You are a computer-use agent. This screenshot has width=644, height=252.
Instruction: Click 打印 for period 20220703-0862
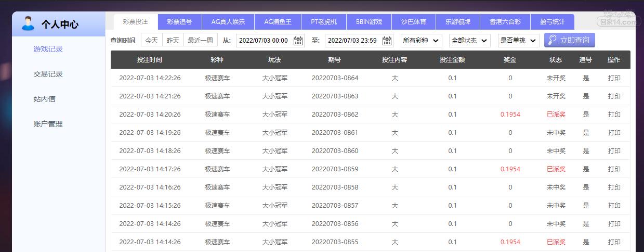click(x=614, y=115)
